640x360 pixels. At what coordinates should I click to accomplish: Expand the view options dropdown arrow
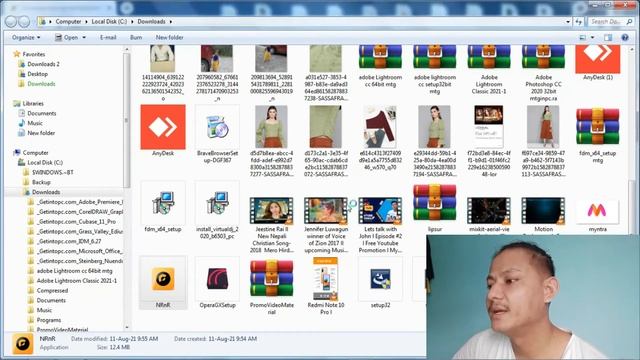click(592, 38)
